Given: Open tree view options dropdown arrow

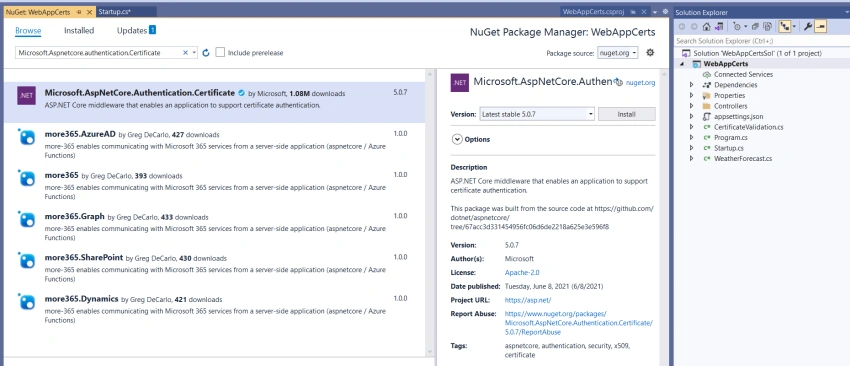Looking at the screenshot, I should coord(794,26).
